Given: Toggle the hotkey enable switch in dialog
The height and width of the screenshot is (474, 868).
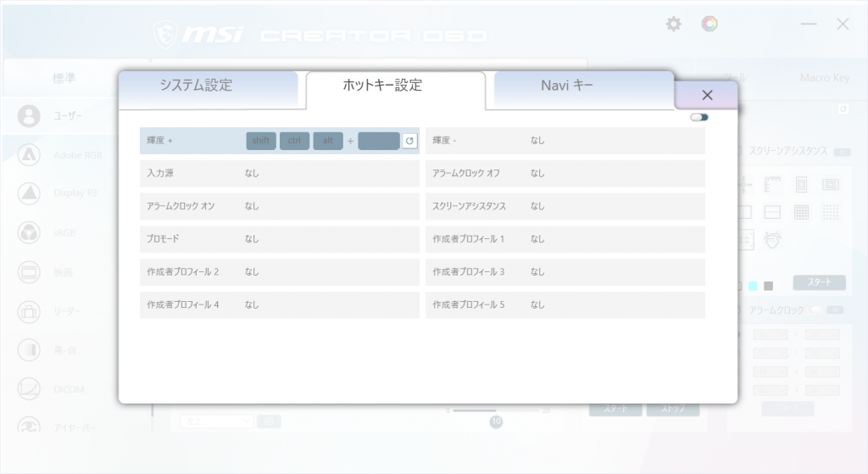Looking at the screenshot, I should pyautogui.click(x=699, y=117).
